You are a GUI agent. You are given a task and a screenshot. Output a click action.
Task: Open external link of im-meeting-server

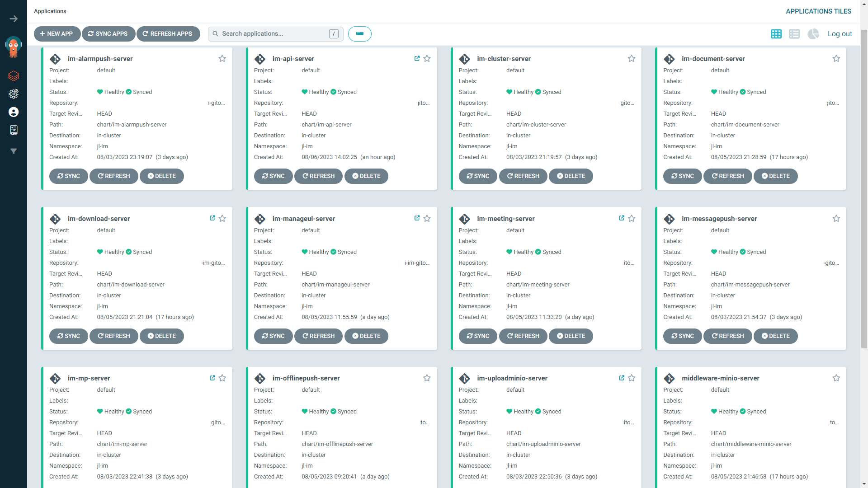(x=622, y=218)
